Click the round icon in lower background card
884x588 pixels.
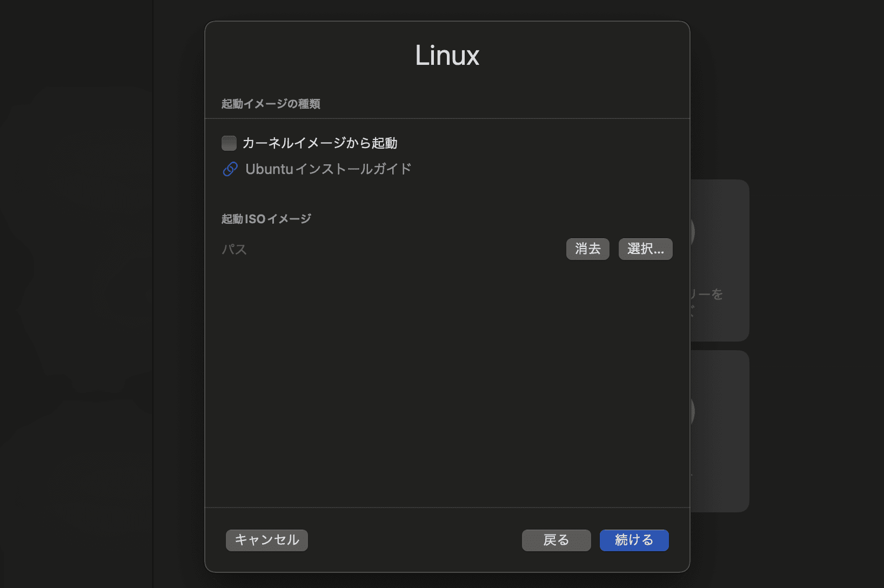[x=692, y=412]
